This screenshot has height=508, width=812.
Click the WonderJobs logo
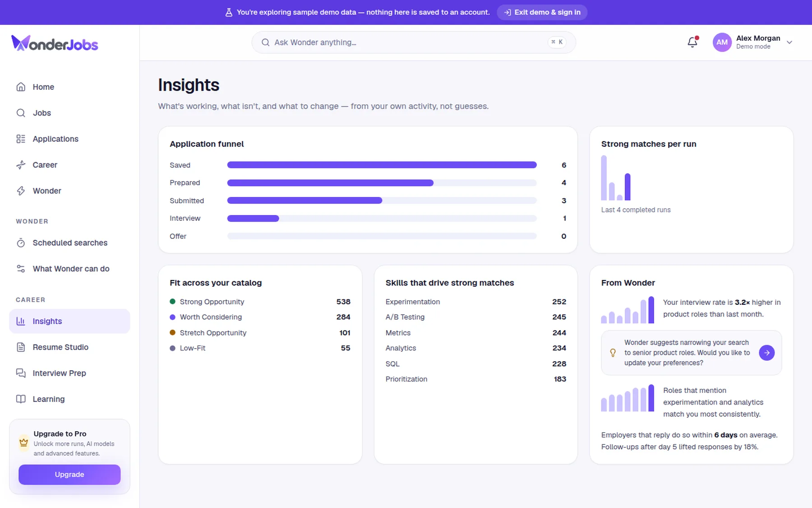point(55,43)
